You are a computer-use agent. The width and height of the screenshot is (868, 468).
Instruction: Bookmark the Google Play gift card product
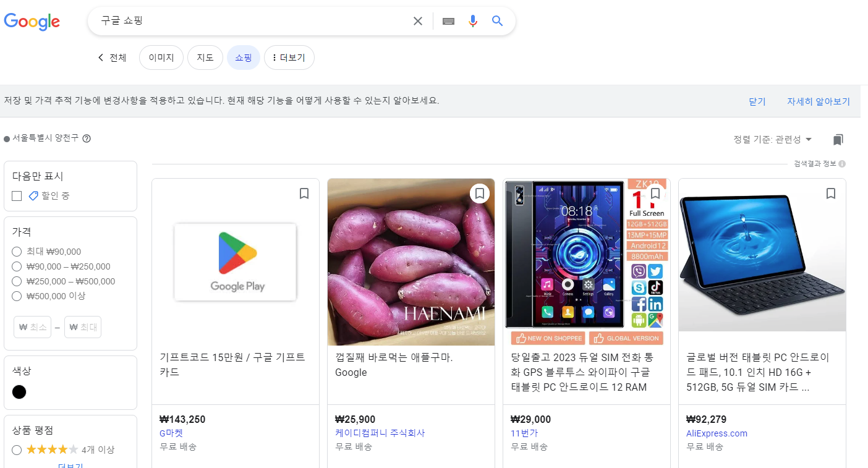(304, 194)
